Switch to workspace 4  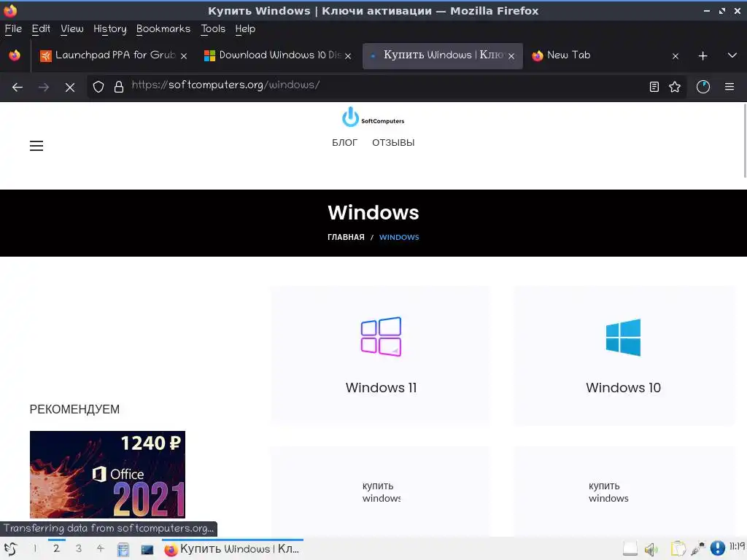pyautogui.click(x=100, y=549)
